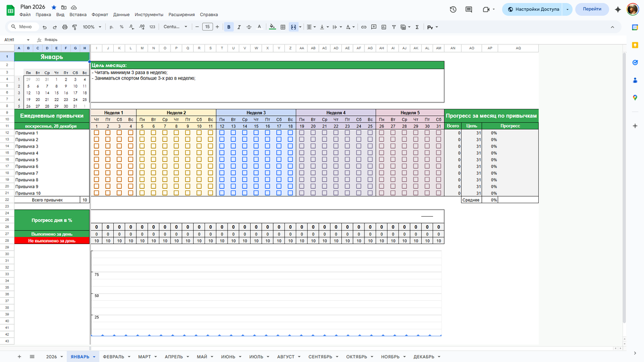Insert a chart

[x=383, y=27]
